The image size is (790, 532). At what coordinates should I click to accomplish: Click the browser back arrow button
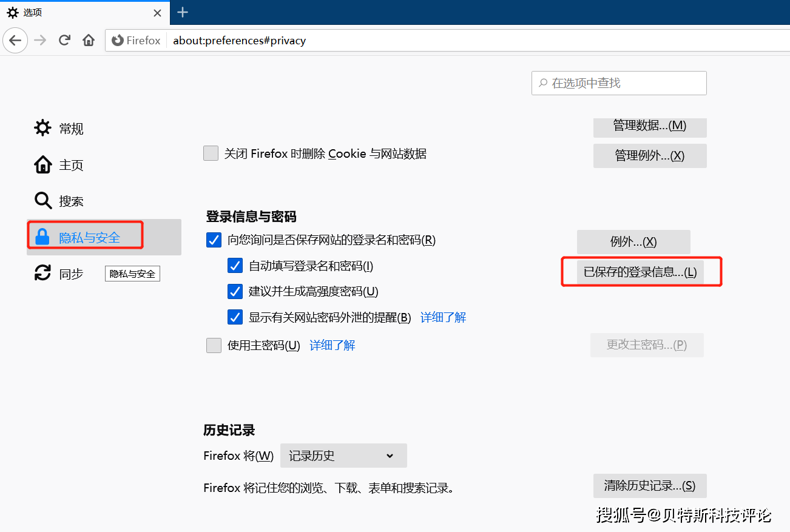15,41
